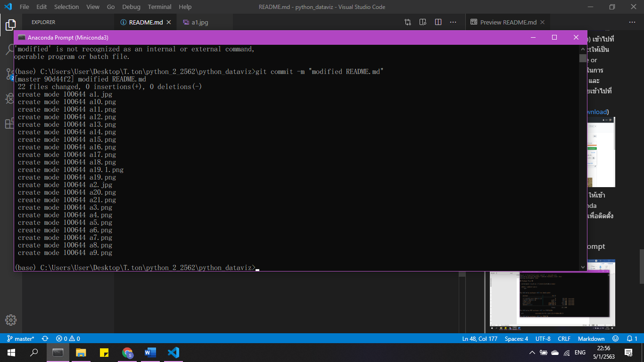Switch input language ENG
This screenshot has height=362, width=644.
[580, 353]
